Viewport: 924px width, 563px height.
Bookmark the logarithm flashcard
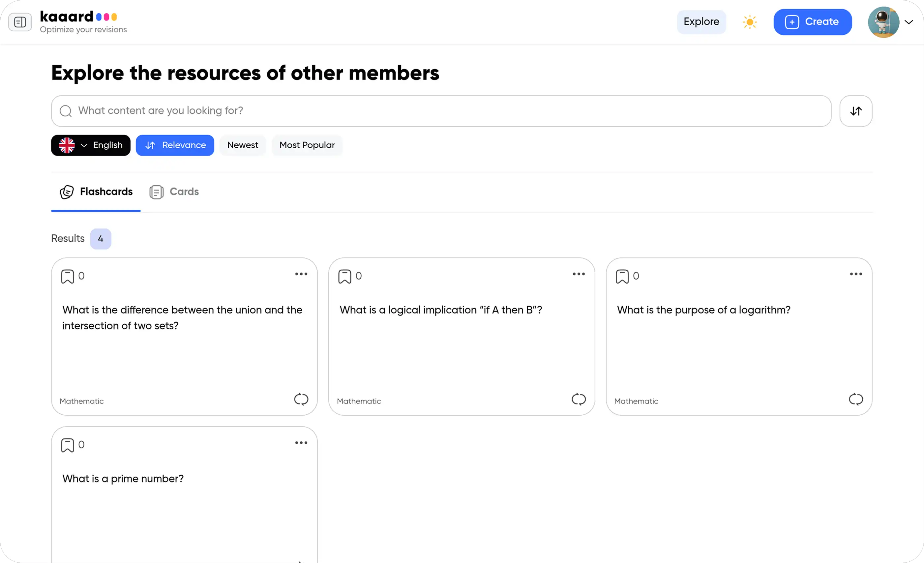tap(622, 277)
